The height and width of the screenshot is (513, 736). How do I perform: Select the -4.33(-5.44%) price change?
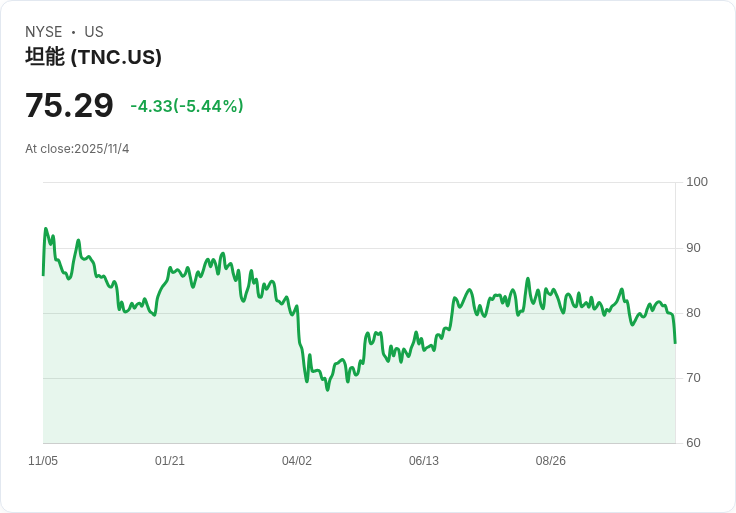(x=187, y=106)
